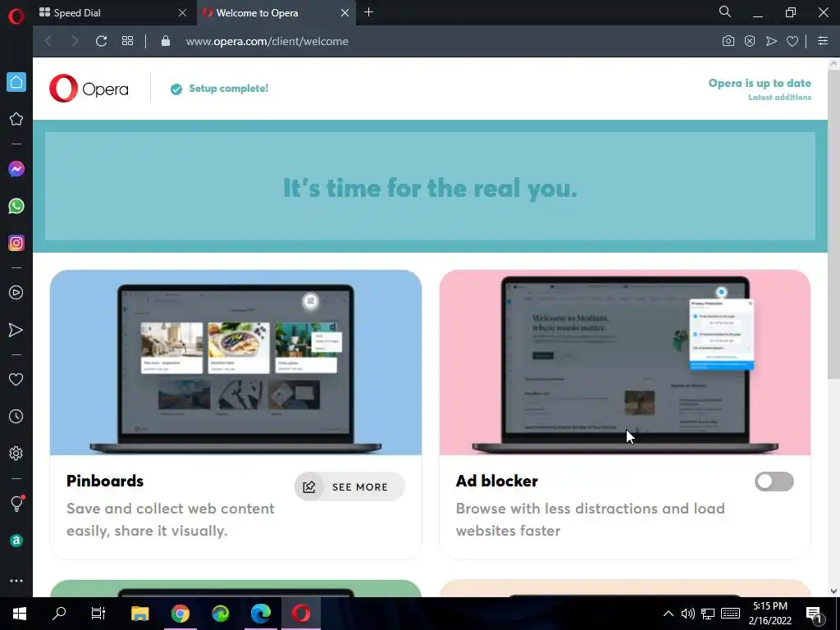The width and height of the screenshot is (840, 630).
Task: Open the lightbulb tips icon
Action: click(16, 504)
